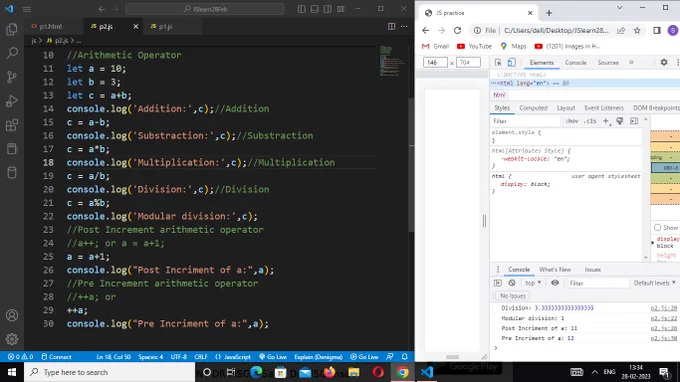Go back in Chrome
The width and height of the screenshot is (680, 382).
click(425, 30)
